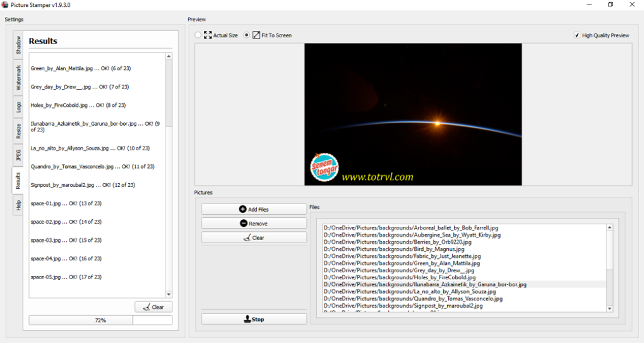The height and width of the screenshot is (343, 644).
Task: Click the Picture Stamper app icon in title bar
Action: 5,5
